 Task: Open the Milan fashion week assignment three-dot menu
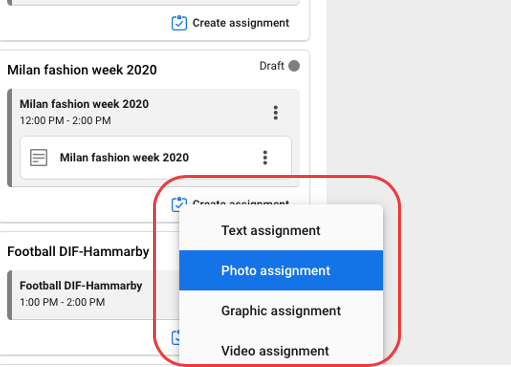tap(265, 157)
